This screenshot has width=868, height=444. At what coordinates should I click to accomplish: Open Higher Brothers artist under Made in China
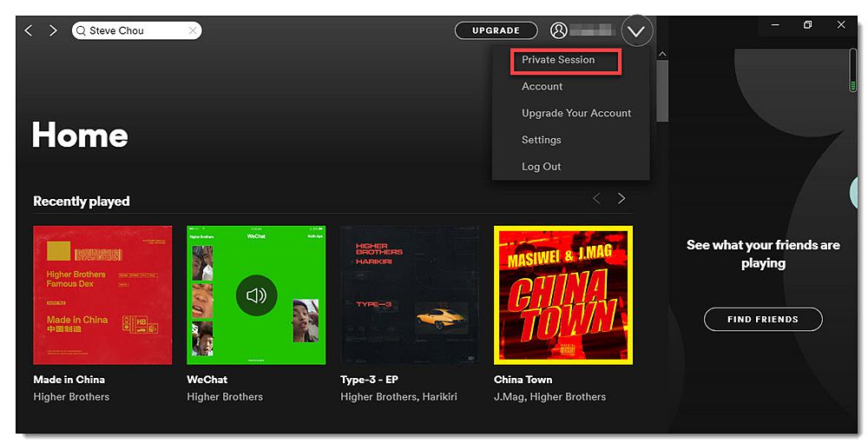[x=71, y=397]
